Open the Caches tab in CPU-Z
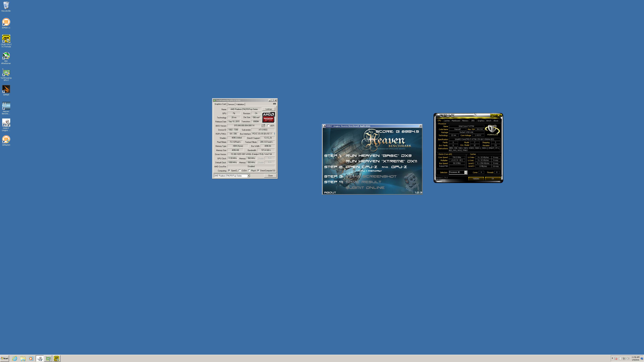Image resolution: width=644 pixels, height=362 pixels. (447, 121)
